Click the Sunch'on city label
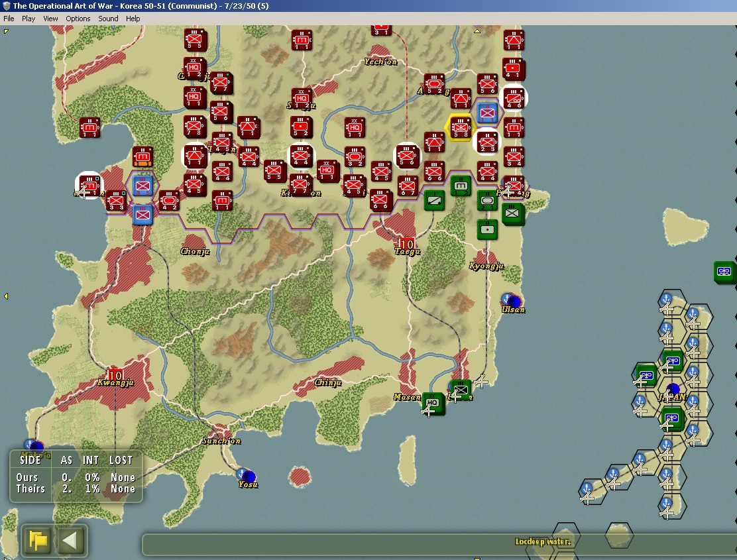The width and height of the screenshot is (737, 560). point(221,440)
